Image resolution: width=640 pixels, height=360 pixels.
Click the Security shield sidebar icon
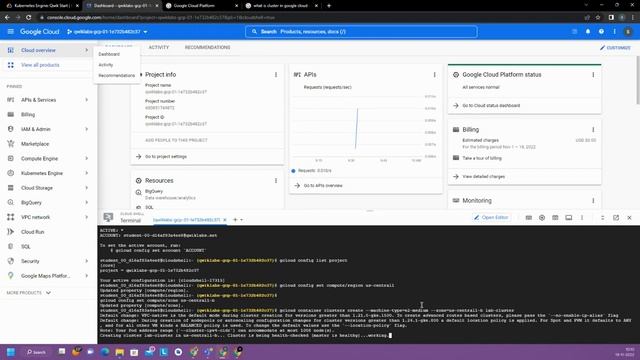point(11,261)
